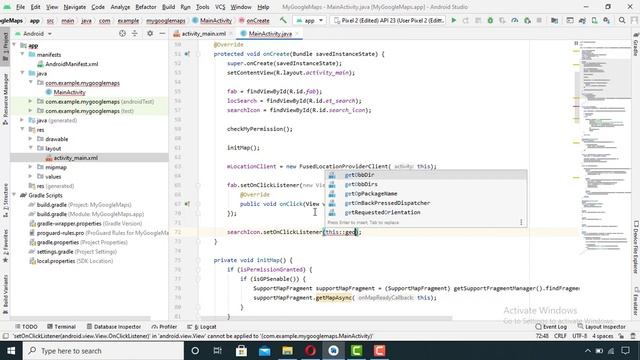Click the Windows search box
This screenshot has width=640, height=360.
point(103,351)
